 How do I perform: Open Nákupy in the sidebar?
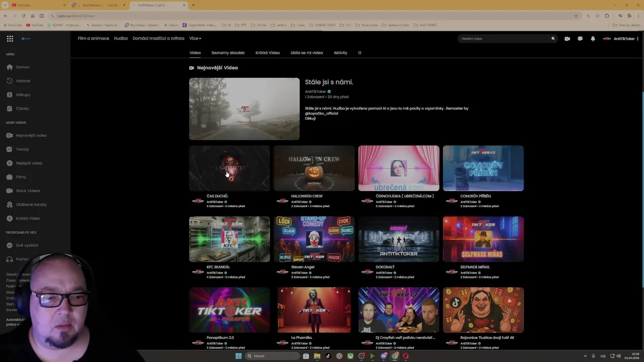(x=19, y=95)
